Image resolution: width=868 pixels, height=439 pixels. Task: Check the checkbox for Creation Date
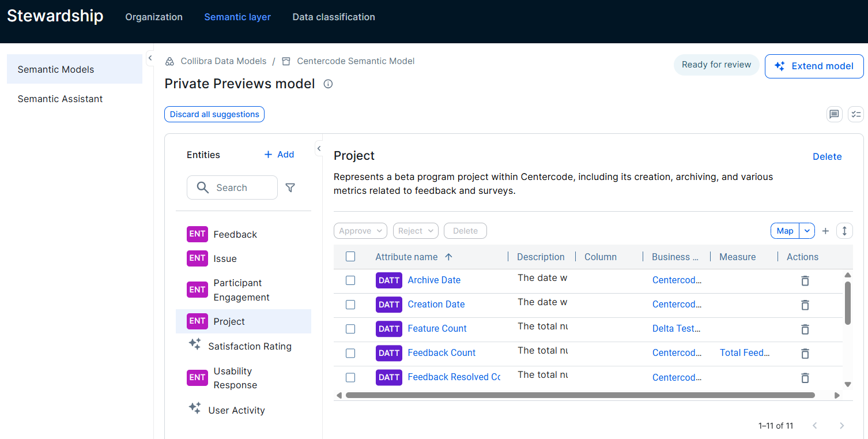(350, 305)
